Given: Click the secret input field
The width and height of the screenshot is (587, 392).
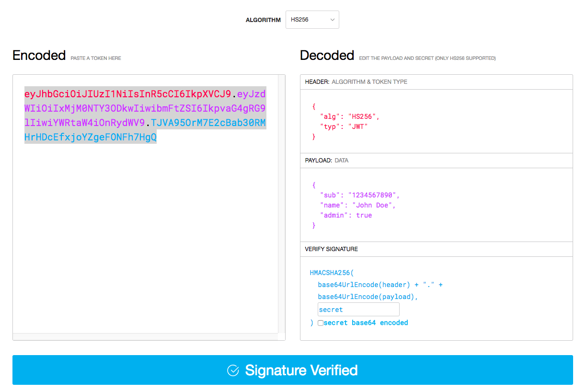Looking at the screenshot, I should 358,310.
